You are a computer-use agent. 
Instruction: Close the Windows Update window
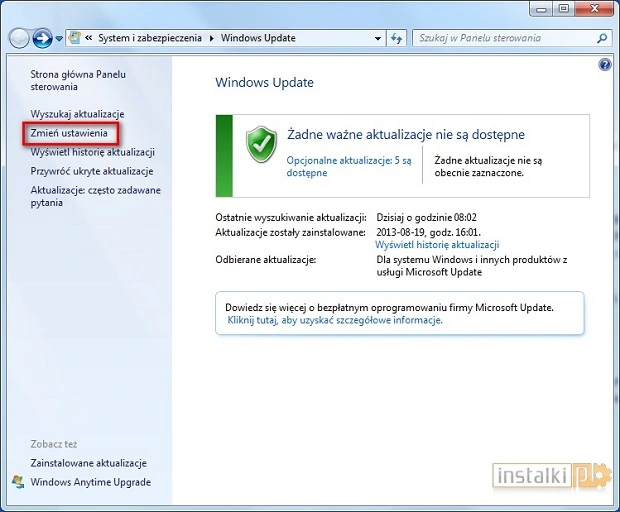click(x=594, y=9)
